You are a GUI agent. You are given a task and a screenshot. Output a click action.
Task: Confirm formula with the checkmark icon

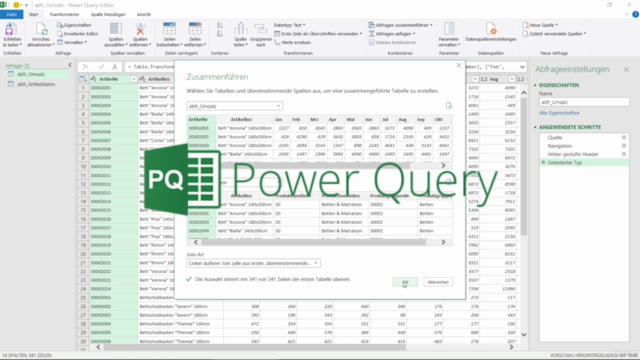tap(101, 67)
